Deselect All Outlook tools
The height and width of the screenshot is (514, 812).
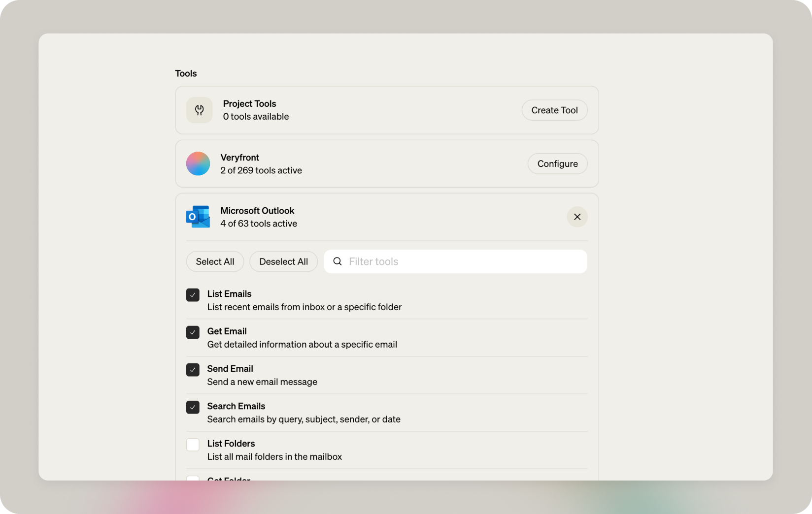tap(283, 261)
